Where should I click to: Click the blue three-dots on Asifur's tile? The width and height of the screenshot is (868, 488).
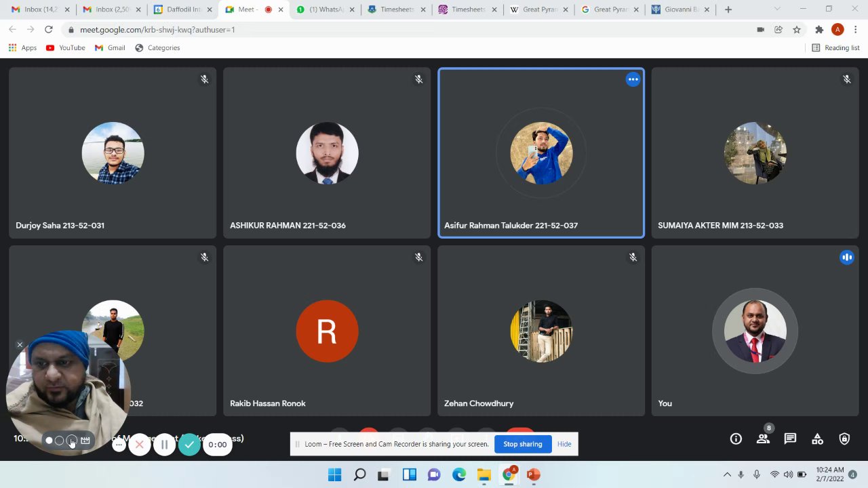(633, 79)
